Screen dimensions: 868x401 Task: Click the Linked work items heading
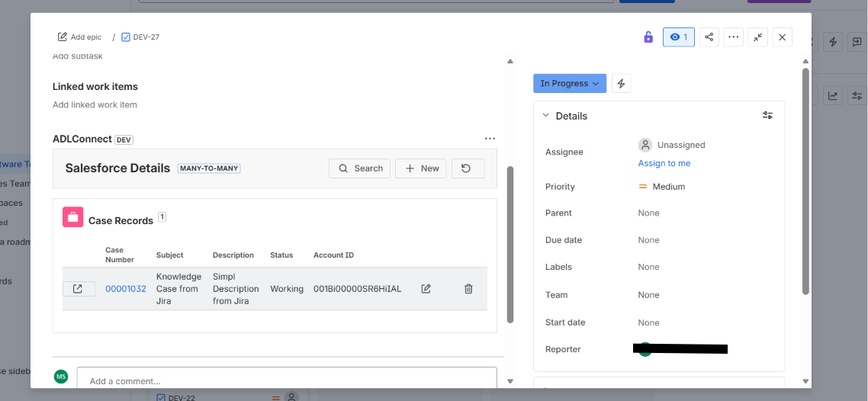pos(95,87)
